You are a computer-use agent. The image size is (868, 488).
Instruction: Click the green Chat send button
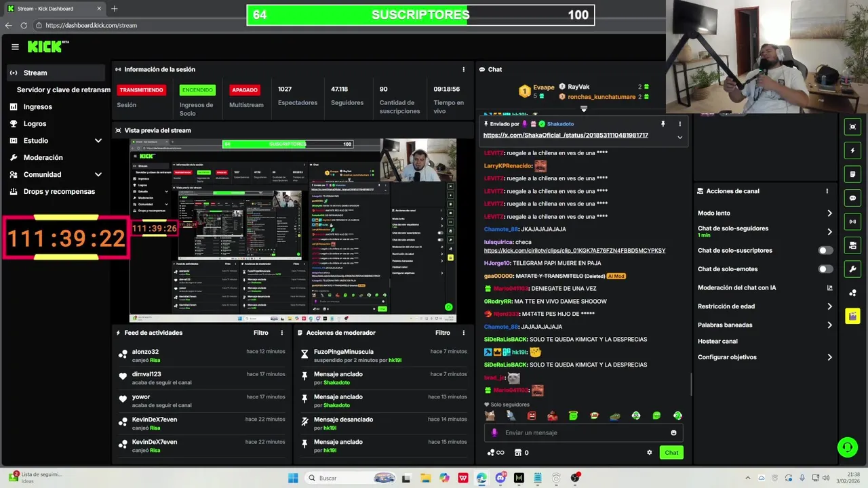pyautogui.click(x=671, y=453)
